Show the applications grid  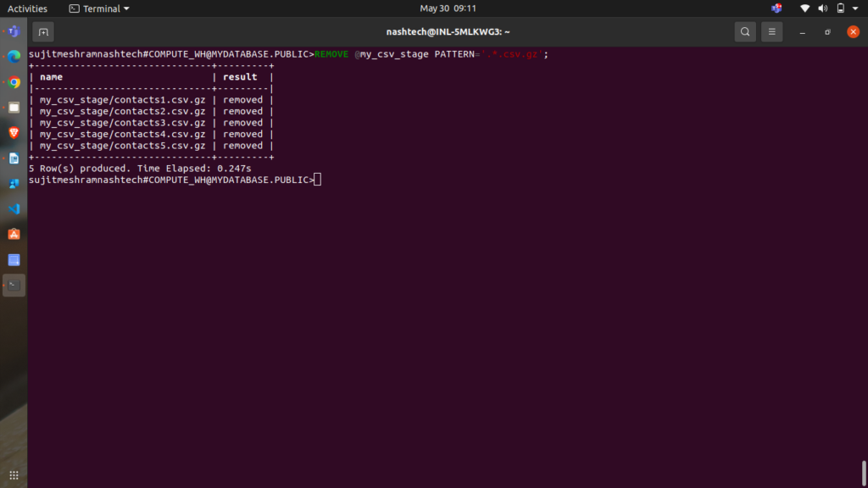(14, 474)
